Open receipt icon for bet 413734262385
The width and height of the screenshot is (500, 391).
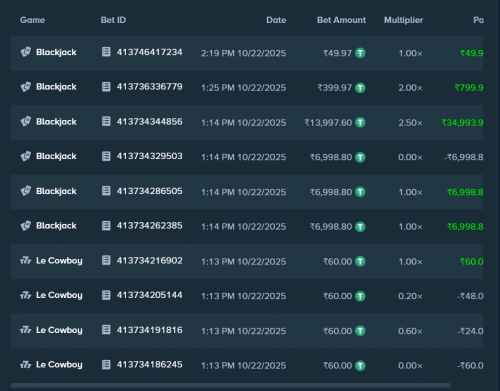(106, 226)
